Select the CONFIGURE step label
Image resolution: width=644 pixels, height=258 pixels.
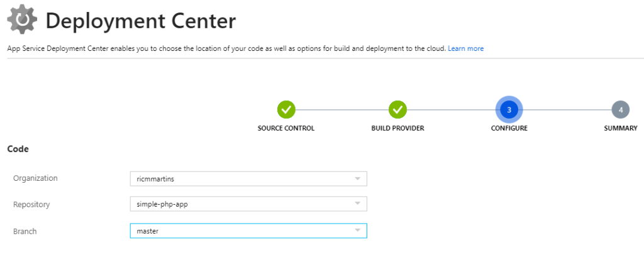pos(509,129)
